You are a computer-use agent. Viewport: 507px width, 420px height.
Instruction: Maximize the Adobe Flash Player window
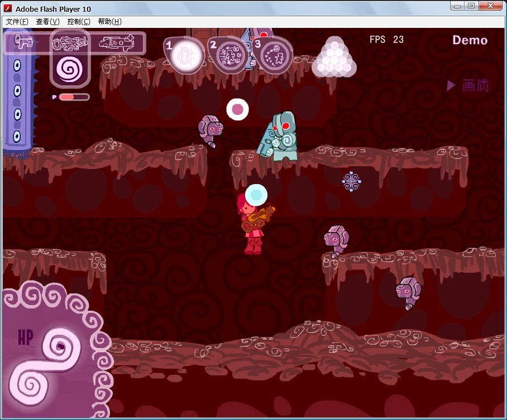[471, 6]
